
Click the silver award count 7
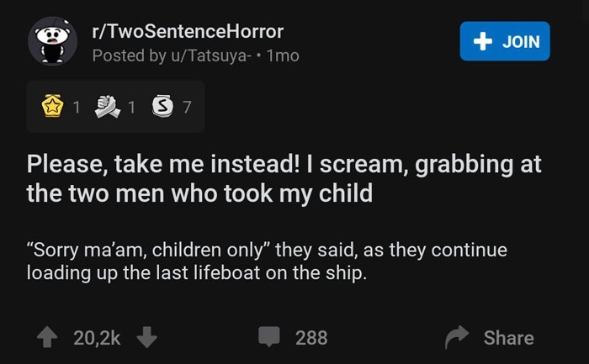(187, 107)
